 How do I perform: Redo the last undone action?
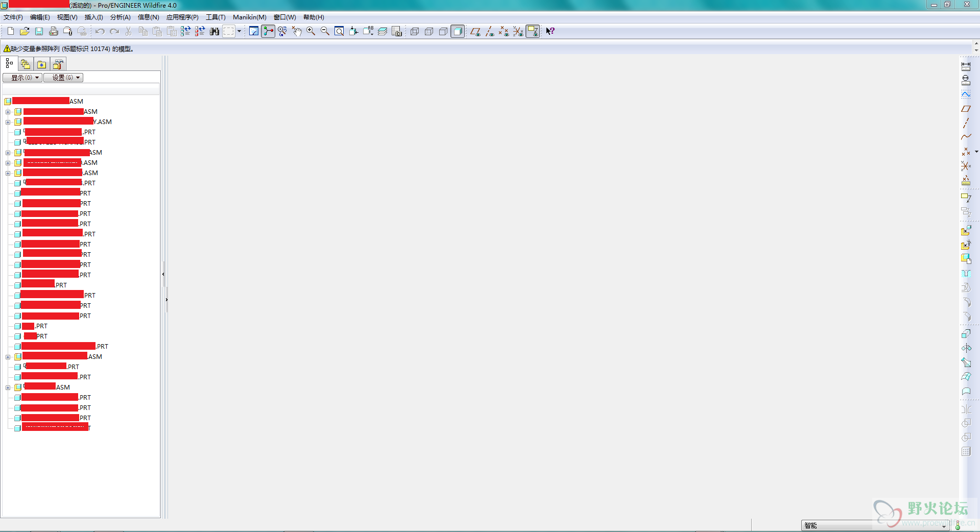click(114, 31)
